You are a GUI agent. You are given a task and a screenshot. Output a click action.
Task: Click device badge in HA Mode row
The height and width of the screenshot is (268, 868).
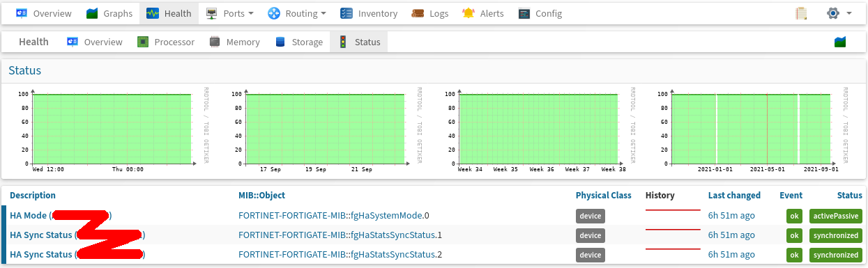(591, 216)
